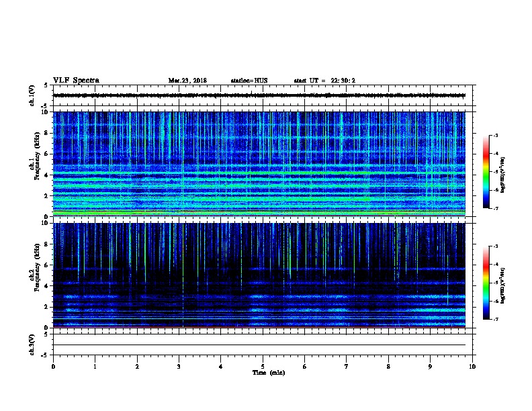The height and width of the screenshot is (411, 532).
Task: Select the "start UT = 22:30: 2" text
Action: (324, 81)
